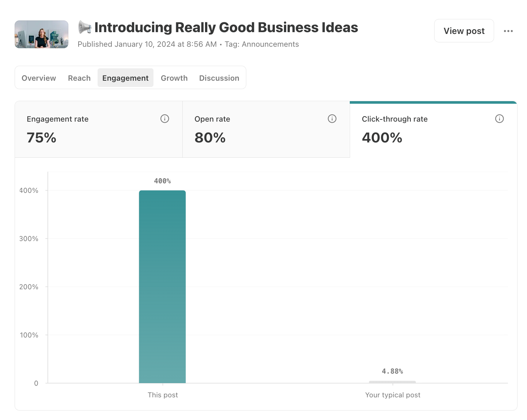Open the Growth tab

point(174,78)
